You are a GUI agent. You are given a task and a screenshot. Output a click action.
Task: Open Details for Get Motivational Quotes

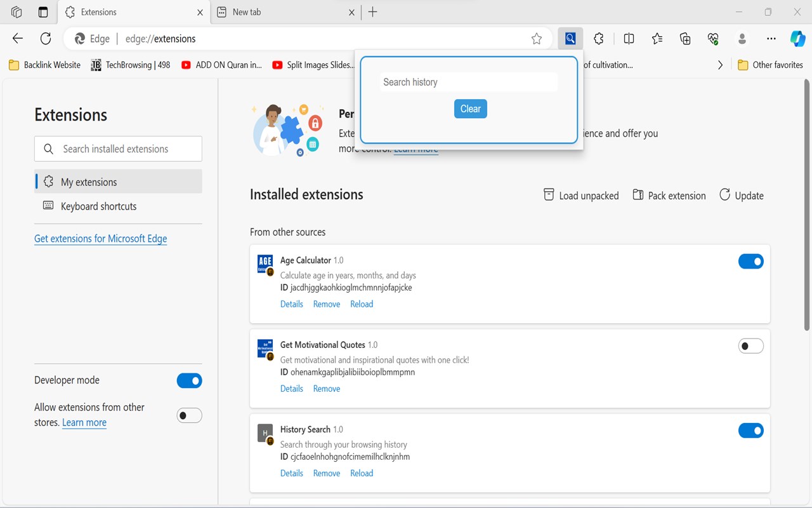292,389
